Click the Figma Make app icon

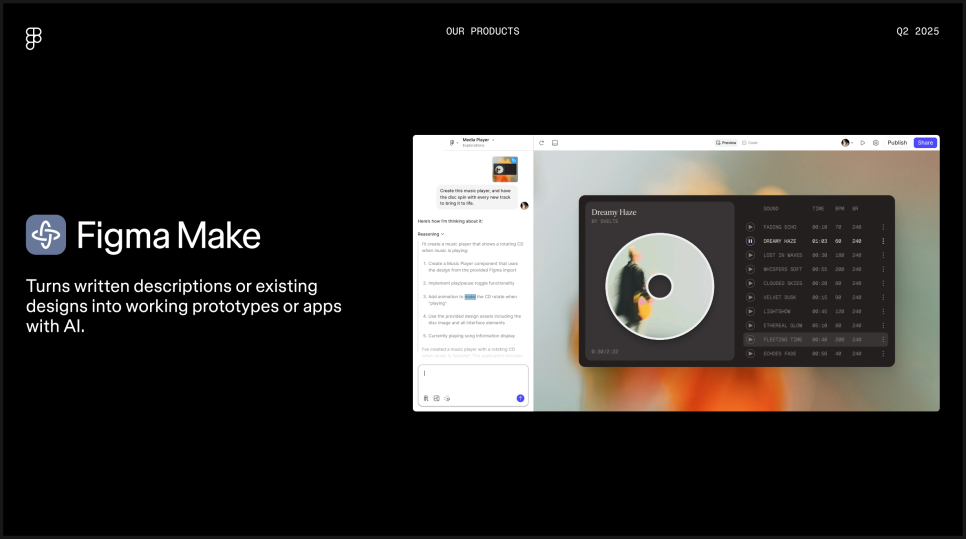[46, 235]
